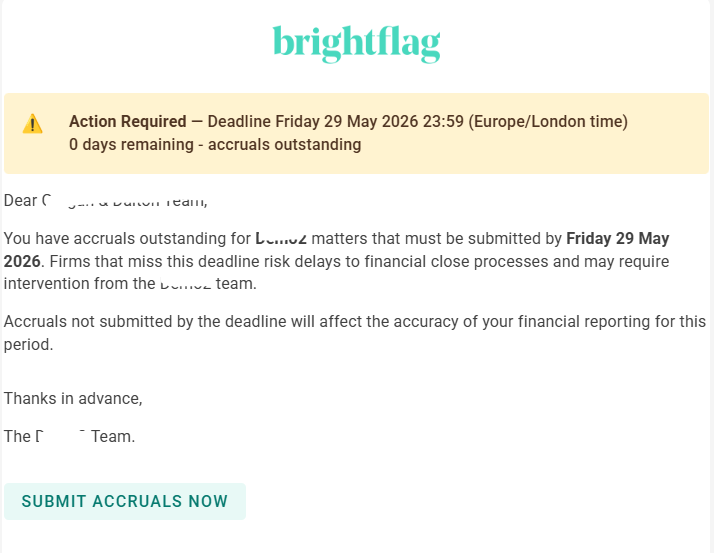Viewport: 714px width, 553px height.
Task: Click 'You have accruals outstanding for' sentence start
Action: [128, 238]
